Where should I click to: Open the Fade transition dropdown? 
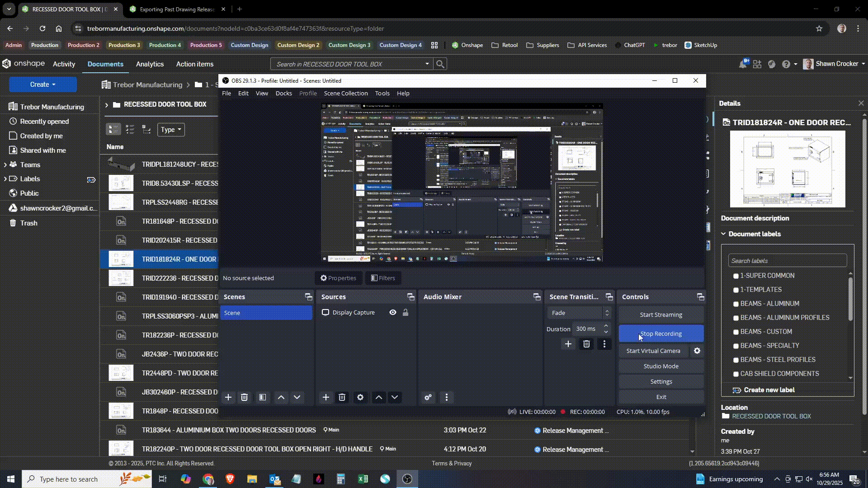pyautogui.click(x=579, y=313)
